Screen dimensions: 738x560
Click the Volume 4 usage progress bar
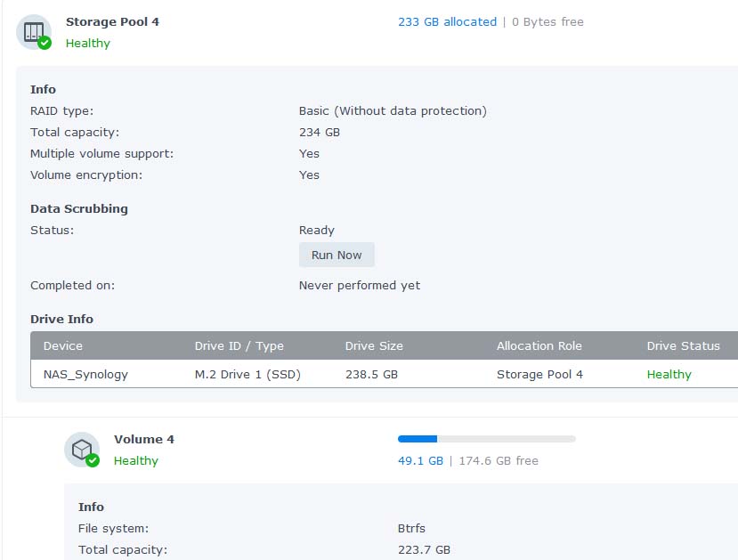tap(486, 439)
